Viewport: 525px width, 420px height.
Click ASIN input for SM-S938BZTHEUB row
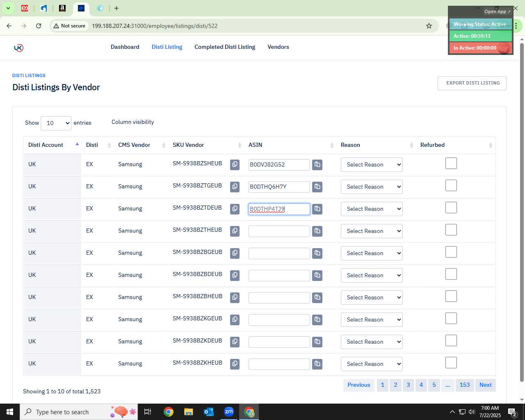click(x=279, y=231)
